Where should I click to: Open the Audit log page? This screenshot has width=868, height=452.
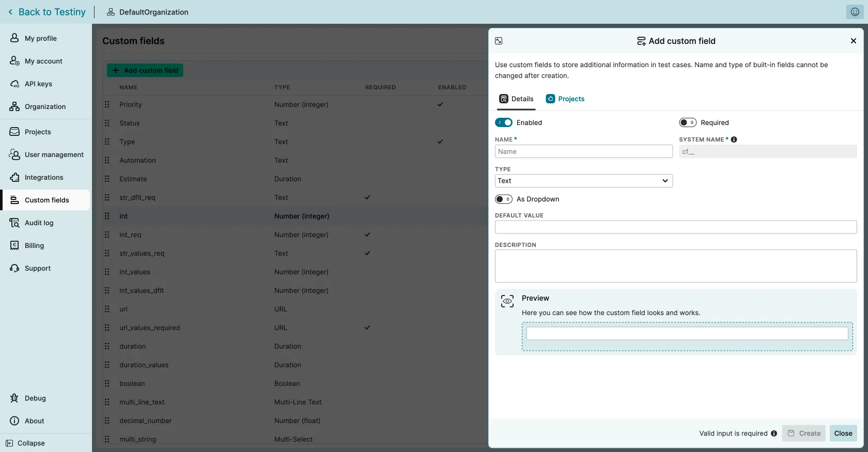pyautogui.click(x=39, y=223)
